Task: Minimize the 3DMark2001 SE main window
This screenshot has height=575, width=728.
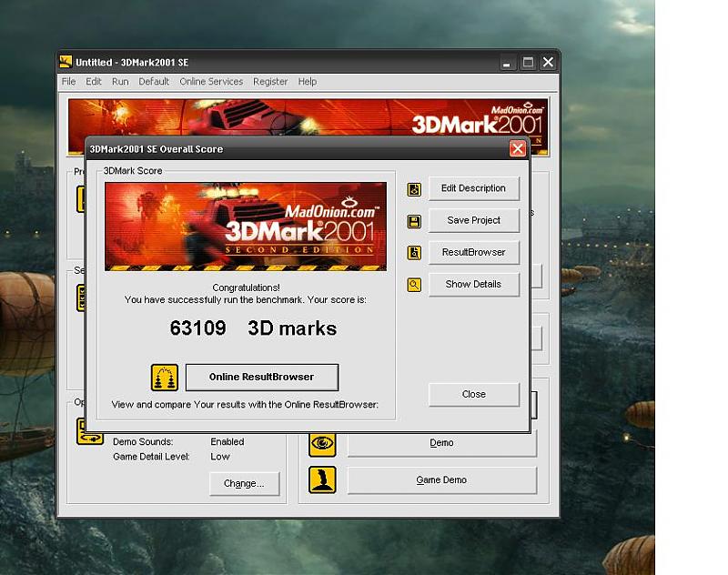Action: [507, 62]
